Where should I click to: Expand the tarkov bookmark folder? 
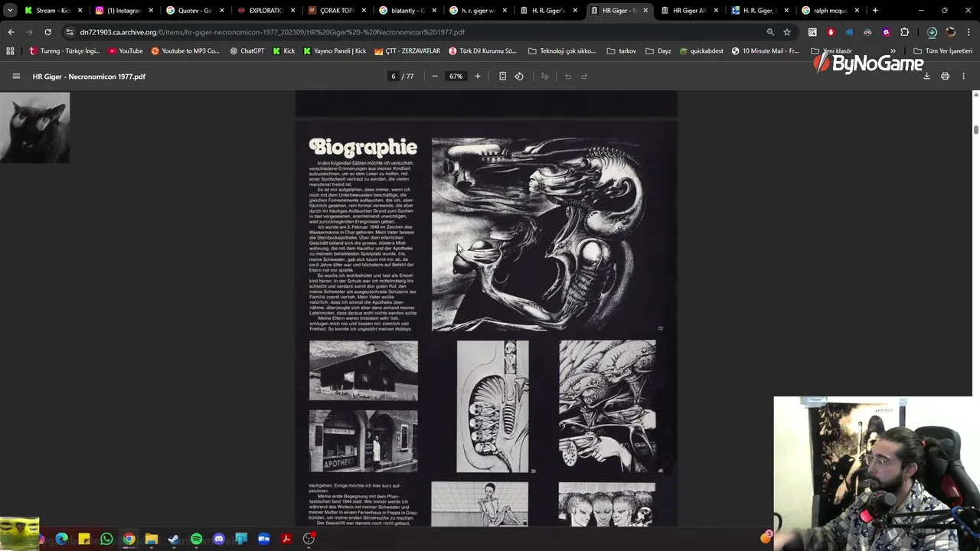pos(621,51)
